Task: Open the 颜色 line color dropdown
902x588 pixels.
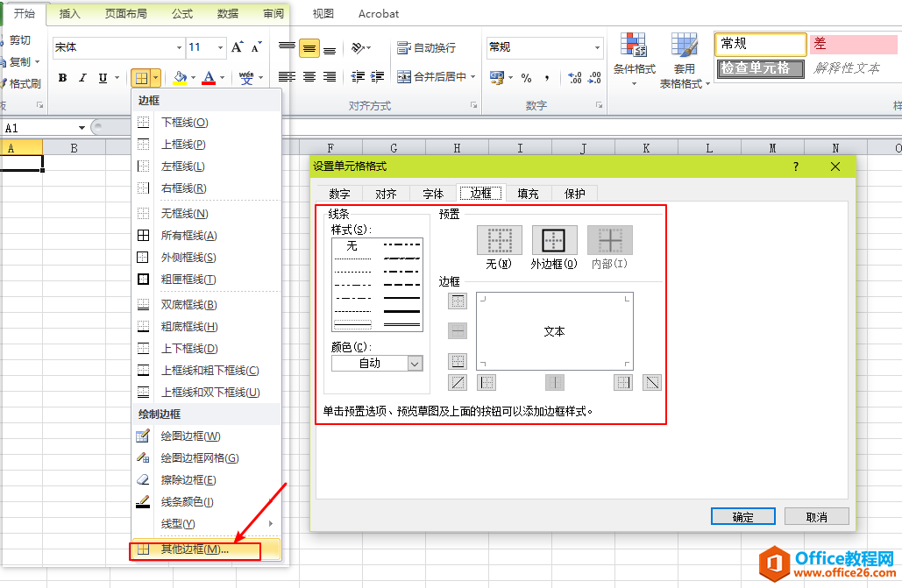Action: (415, 363)
